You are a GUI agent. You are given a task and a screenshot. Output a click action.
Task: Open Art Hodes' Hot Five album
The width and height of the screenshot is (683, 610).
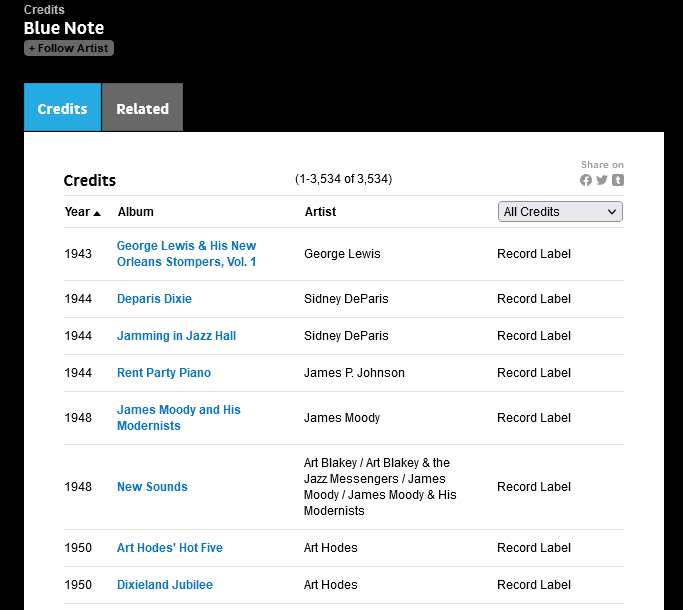[x=170, y=548]
